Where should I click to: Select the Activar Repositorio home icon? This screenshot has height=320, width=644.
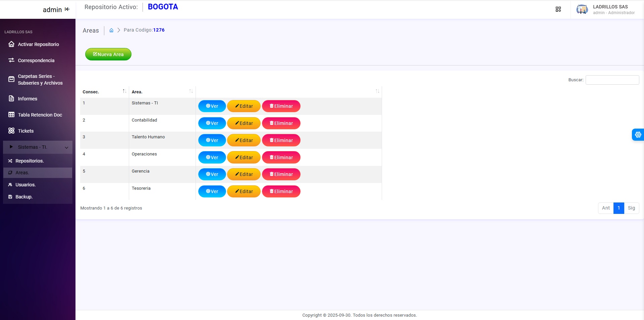(11, 44)
